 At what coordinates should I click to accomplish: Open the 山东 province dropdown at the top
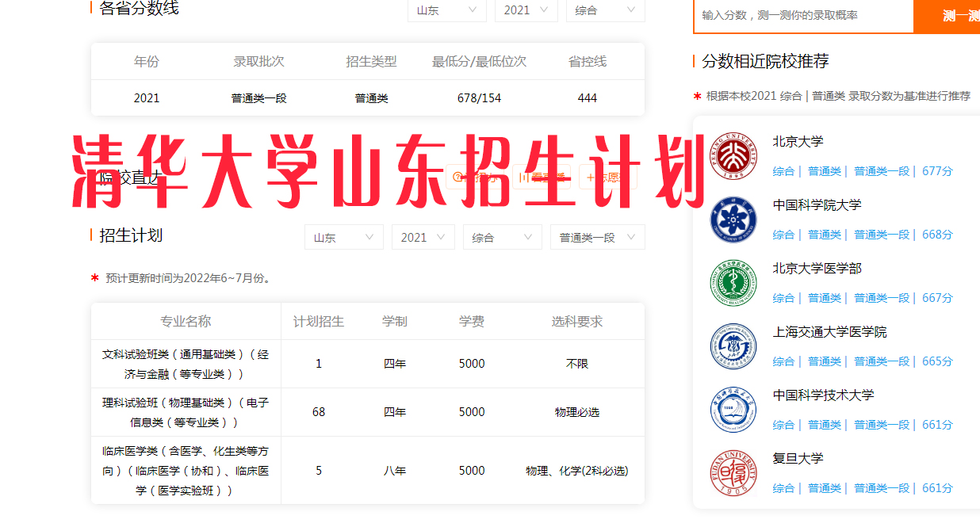(x=446, y=11)
